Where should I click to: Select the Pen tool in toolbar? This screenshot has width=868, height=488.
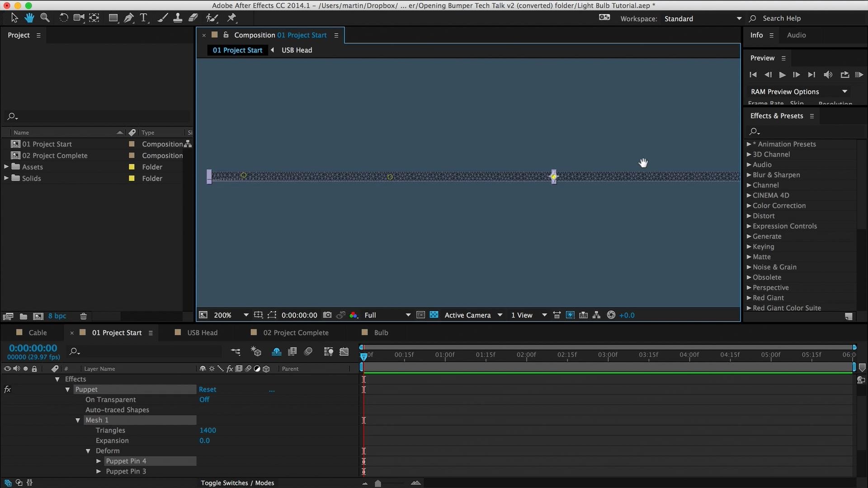129,18
